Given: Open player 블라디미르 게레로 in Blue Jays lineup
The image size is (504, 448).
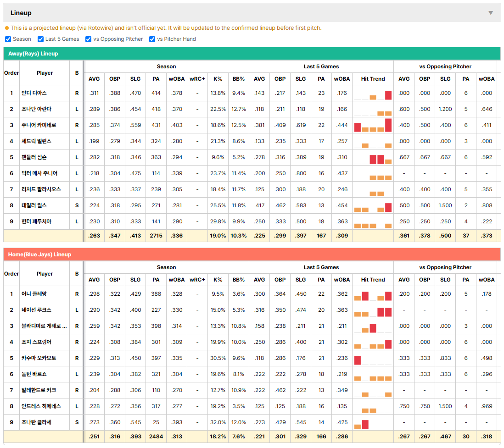Looking at the screenshot, I should click(44, 326).
